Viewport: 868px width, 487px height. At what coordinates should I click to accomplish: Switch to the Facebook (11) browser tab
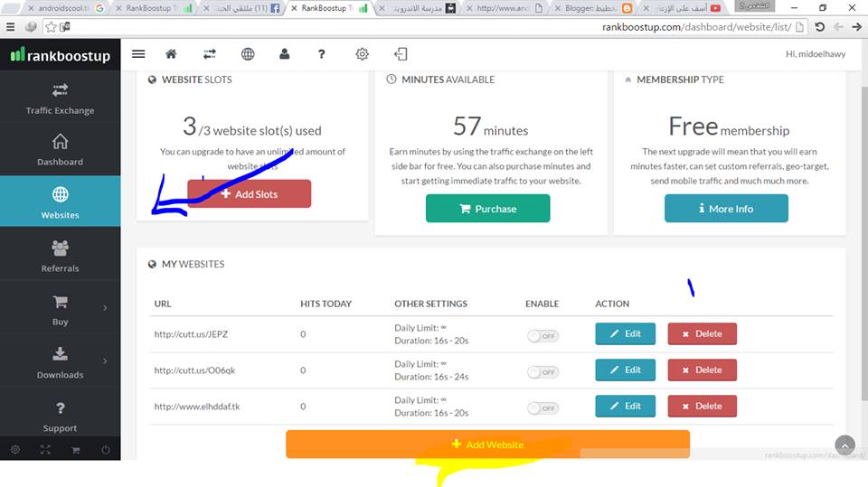(242, 8)
